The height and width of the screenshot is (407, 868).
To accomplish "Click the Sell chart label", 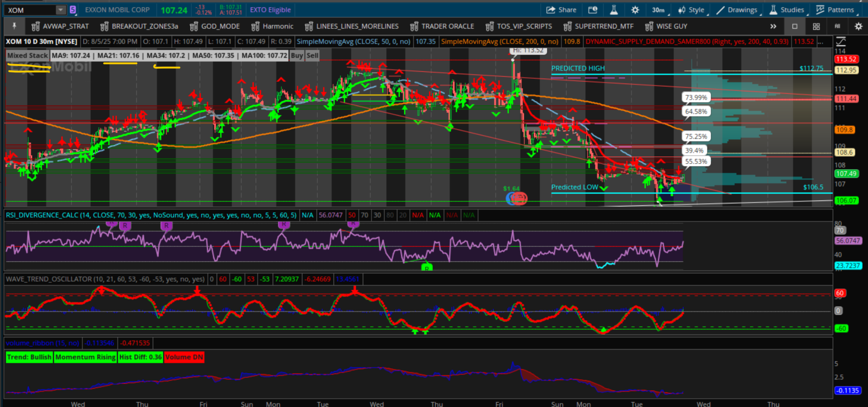I will click(312, 56).
